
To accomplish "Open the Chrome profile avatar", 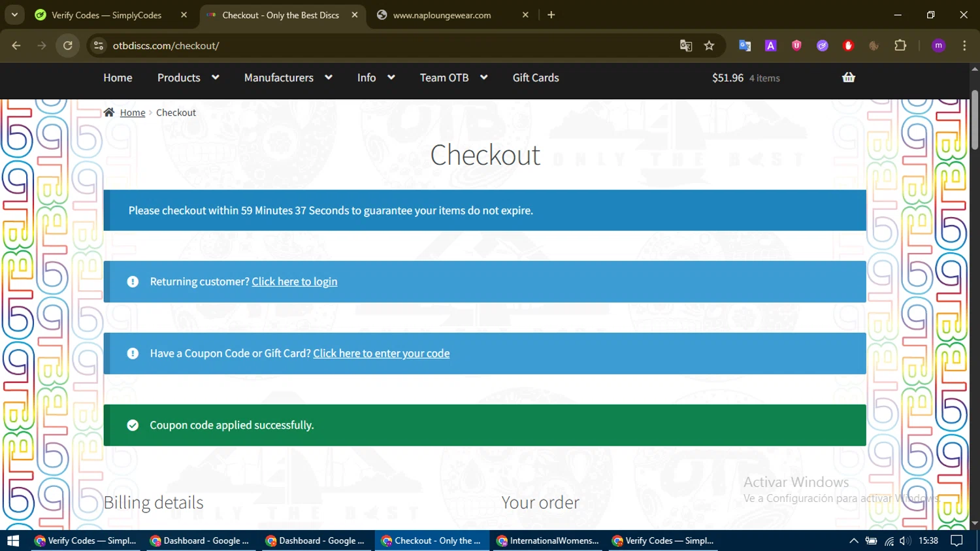I will coord(939,46).
